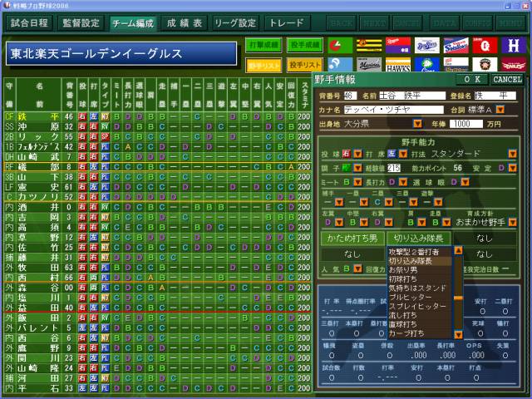Click the 経験値 215 field
532x399 pixels.
[x=393, y=168]
